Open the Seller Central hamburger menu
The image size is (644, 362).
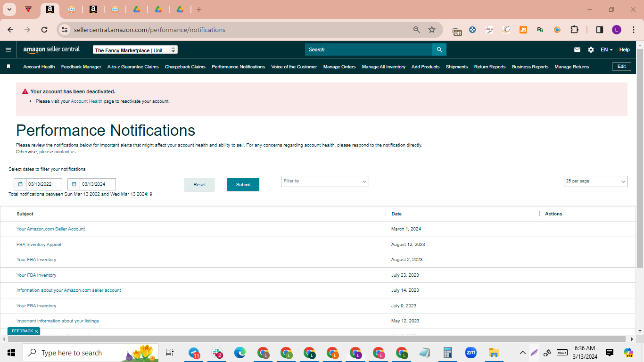coord(8,49)
